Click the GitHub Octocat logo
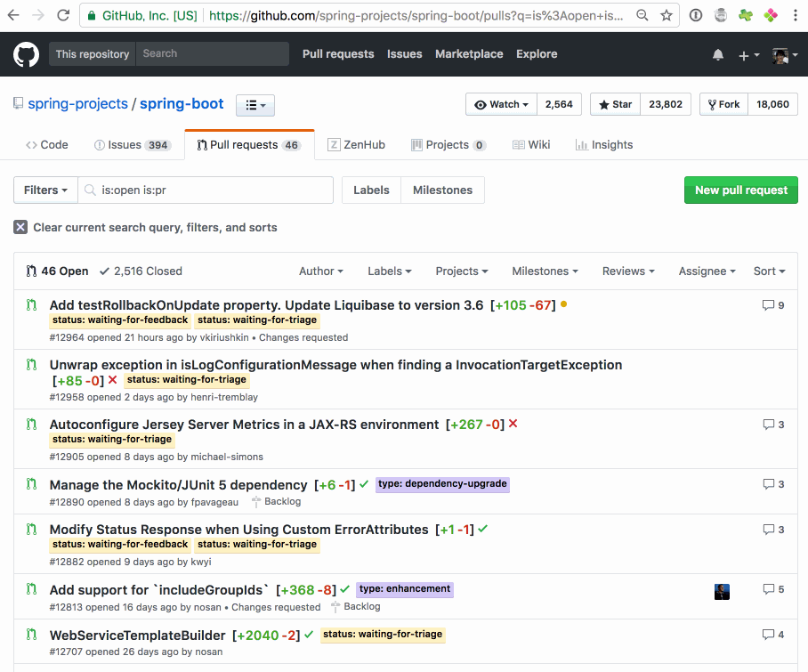808x672 pixels. 26,54
